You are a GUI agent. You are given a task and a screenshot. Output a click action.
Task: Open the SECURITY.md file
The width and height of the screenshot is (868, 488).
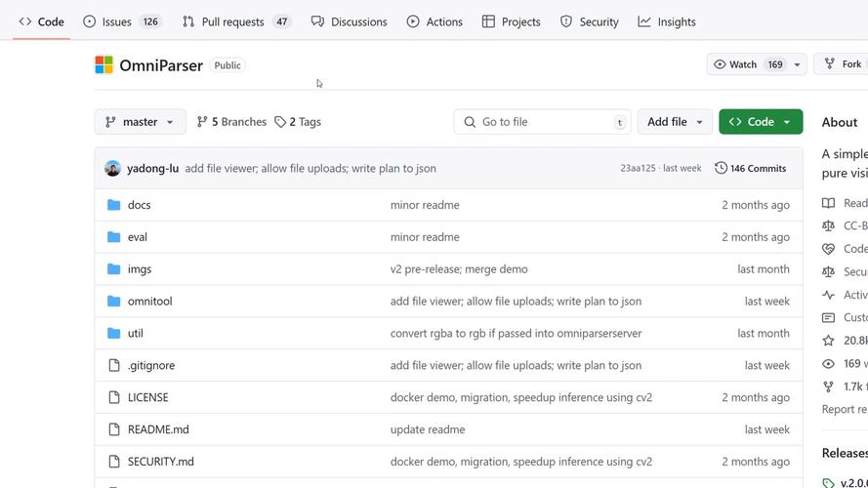tap(161, 462)
